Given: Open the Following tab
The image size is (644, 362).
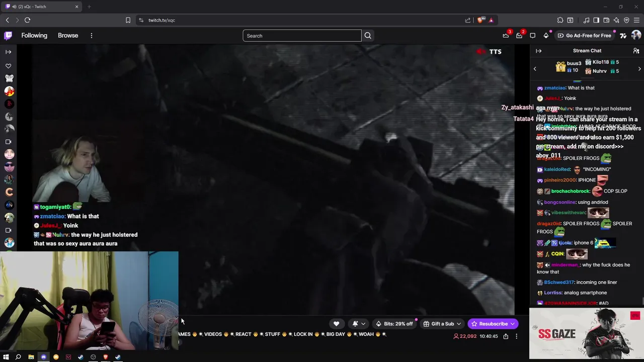Looking at the screenshot, I should pos(34,36).
